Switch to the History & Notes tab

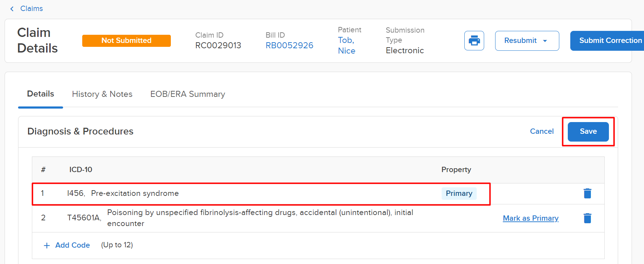(x=102, y=94)
